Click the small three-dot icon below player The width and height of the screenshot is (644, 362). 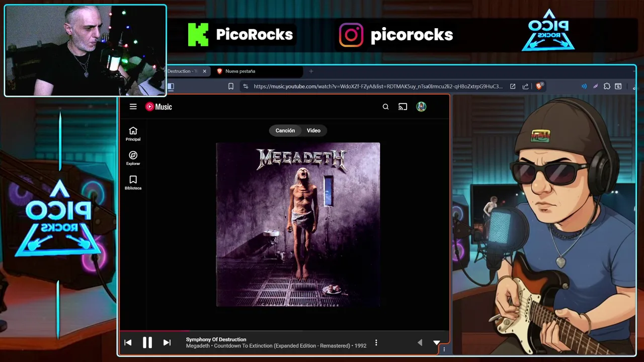point(444,349)
